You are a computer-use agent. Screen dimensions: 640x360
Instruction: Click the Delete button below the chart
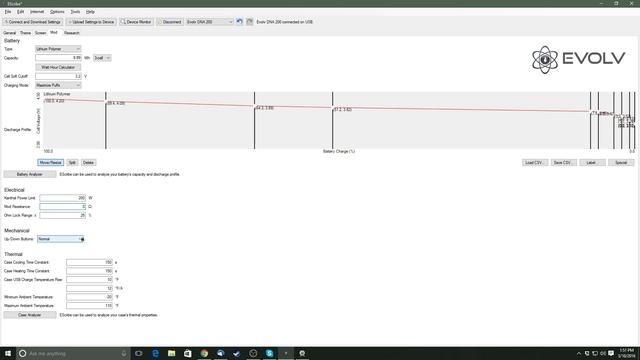pyautogui.click(x=88, y=162)
